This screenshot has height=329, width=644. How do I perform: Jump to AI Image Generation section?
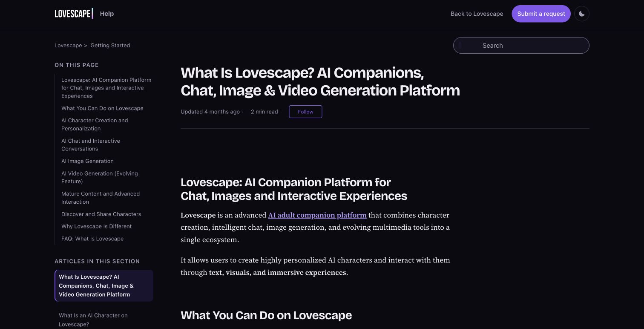click(x=87, y=161)
